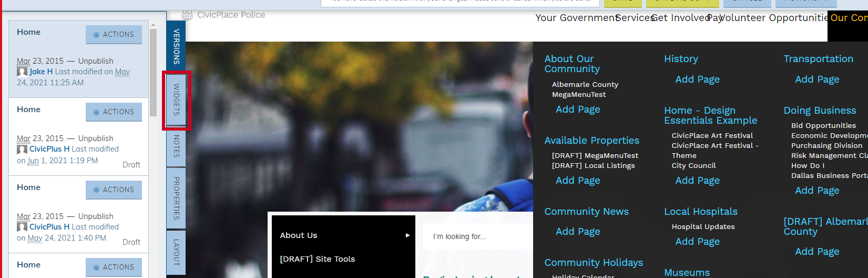Open the Notes side tab
This screenshot has width=868, height=278.
[176, 146]
